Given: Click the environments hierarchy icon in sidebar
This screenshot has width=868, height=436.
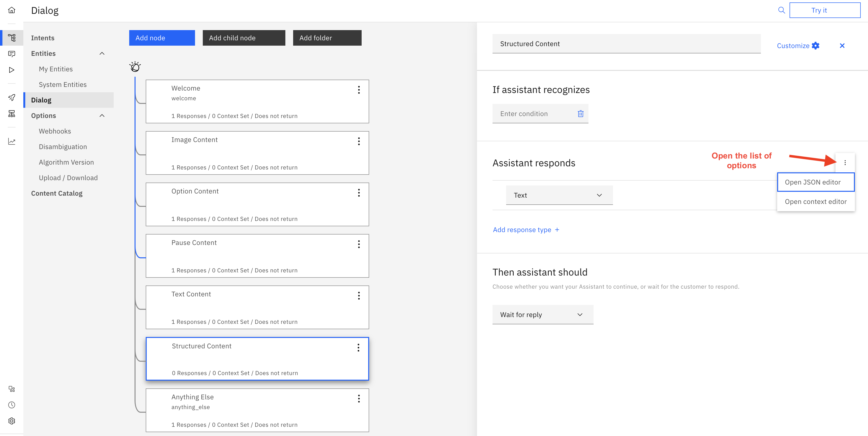Looking at the screenshot, I should click(x=11, y=114).
